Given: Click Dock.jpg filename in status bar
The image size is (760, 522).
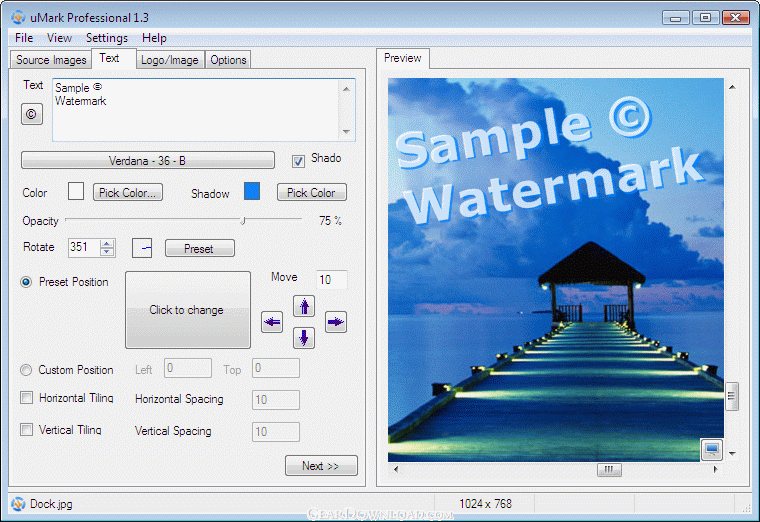Looking at the screenshot, I should click(51, 504).
